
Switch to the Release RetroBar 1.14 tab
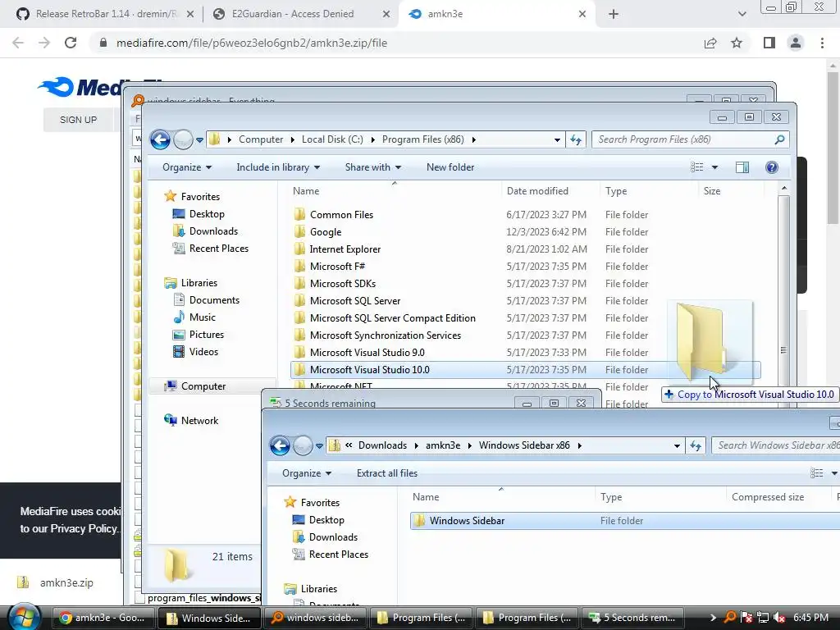click(106, 14)
